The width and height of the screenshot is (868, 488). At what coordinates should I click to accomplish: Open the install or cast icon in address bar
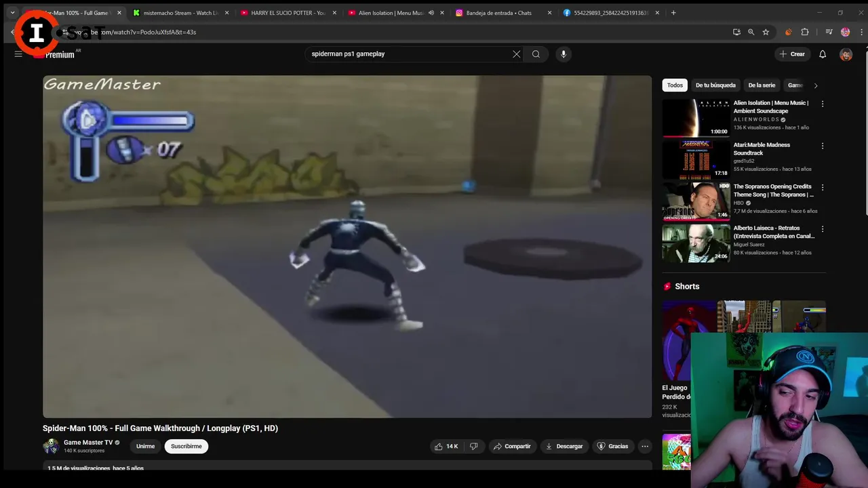(x=736, y=32)
